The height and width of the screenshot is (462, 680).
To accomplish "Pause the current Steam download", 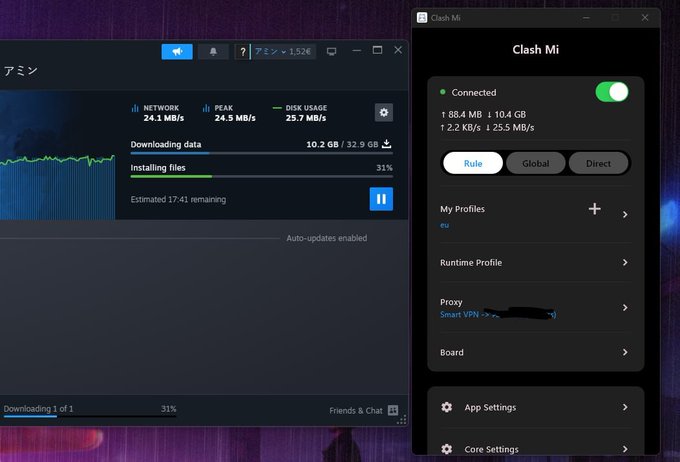I will 381,199.
